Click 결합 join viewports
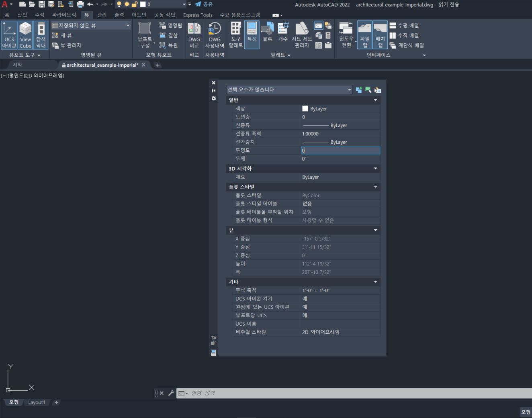 (169, 35)
